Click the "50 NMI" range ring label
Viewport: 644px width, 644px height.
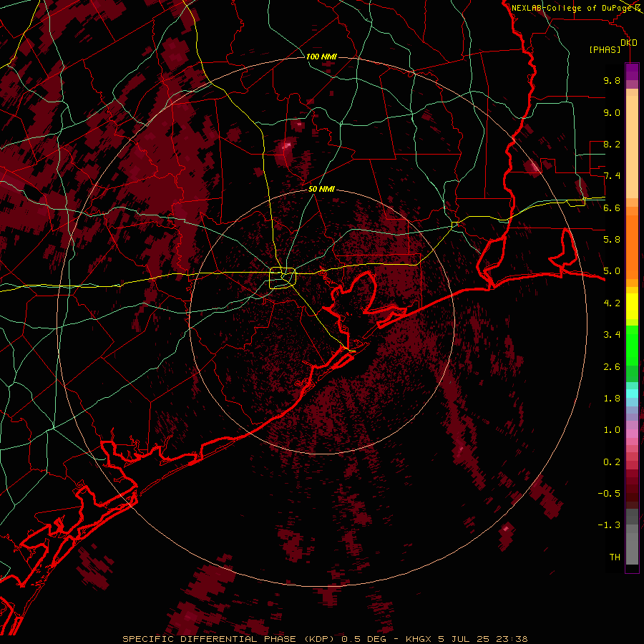tap(321, 189)
